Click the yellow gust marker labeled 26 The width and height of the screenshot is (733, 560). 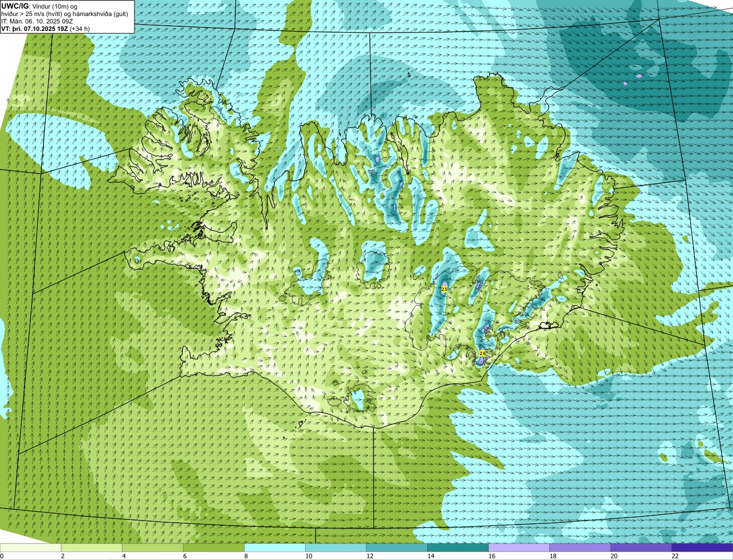(482, 353)
